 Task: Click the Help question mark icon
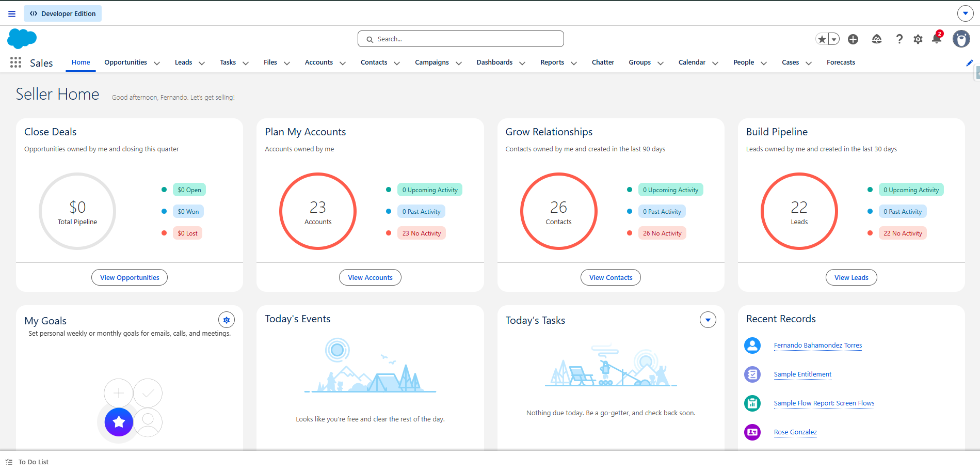[899, 39]
